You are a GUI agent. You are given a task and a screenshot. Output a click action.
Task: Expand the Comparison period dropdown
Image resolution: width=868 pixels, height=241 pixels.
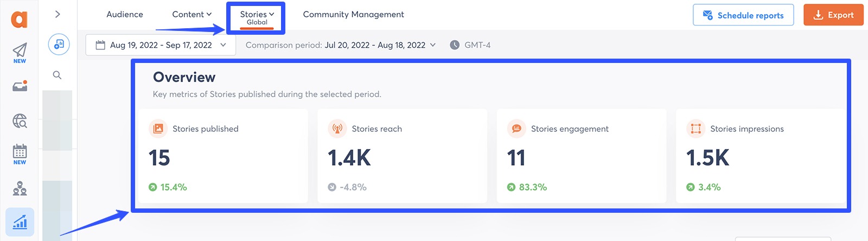[340, 45]
